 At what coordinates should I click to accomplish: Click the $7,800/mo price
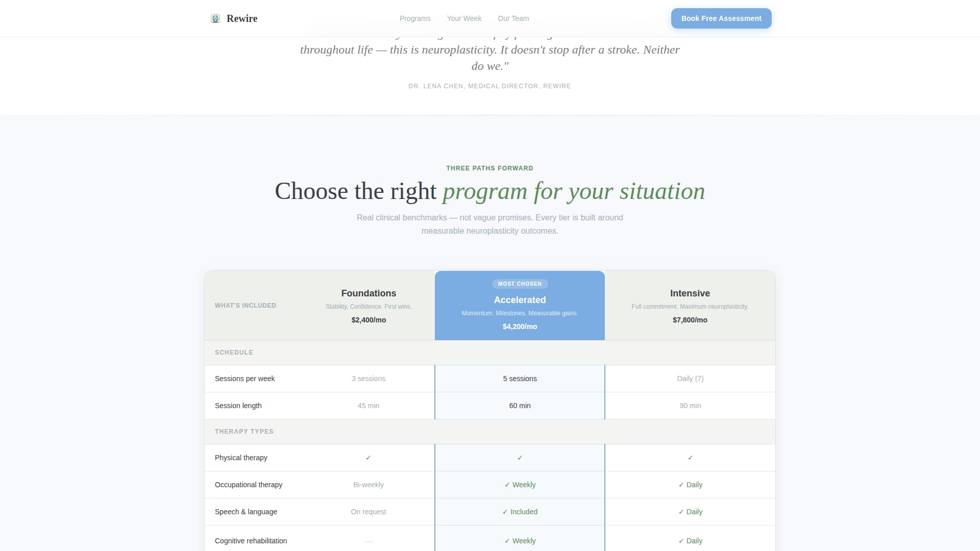pyautogui.click(x=690, y=320)
